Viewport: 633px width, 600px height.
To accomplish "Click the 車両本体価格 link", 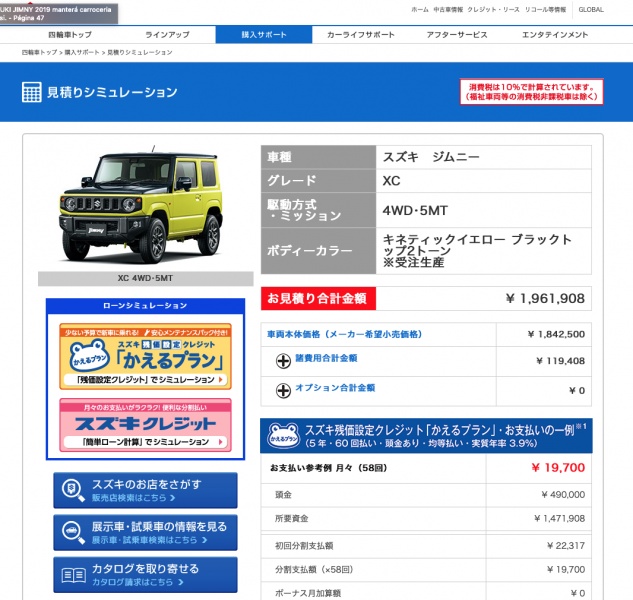I will [x=344, y=334].
